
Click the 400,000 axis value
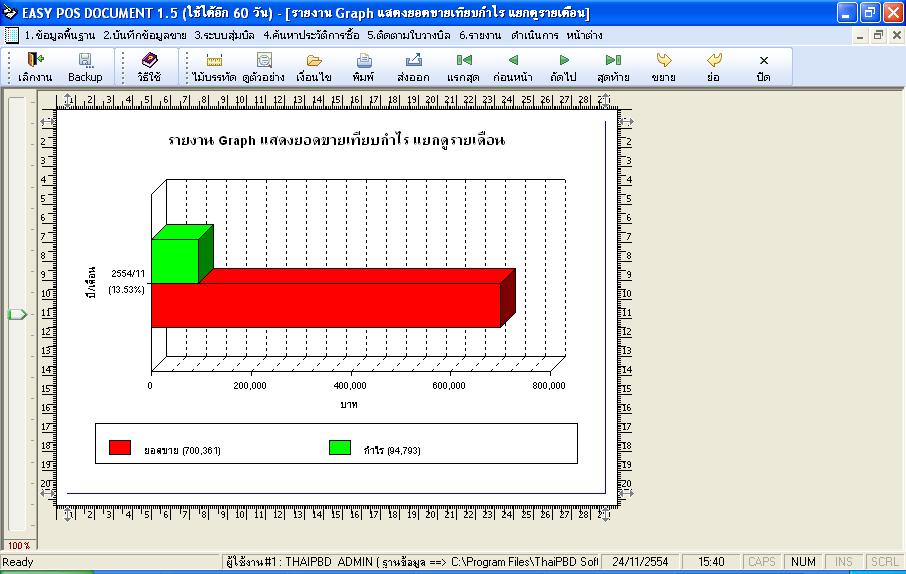[x=350, y=386]
